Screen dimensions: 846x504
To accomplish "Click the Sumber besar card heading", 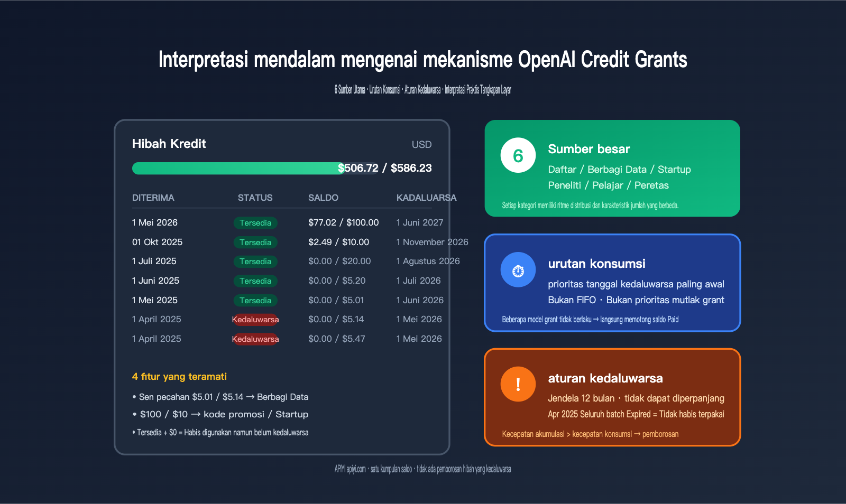I will tap(589, 149).
